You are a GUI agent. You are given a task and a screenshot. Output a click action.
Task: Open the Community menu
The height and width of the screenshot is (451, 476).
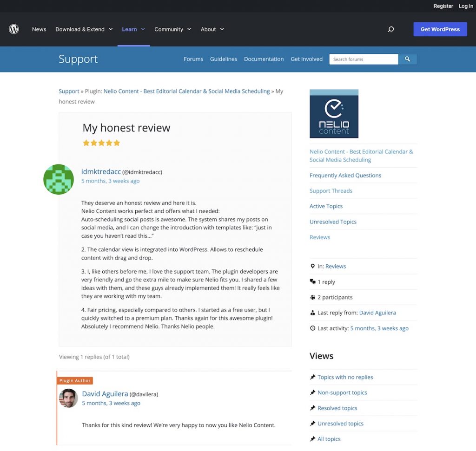pyautogui.click(x=168, y=29)
